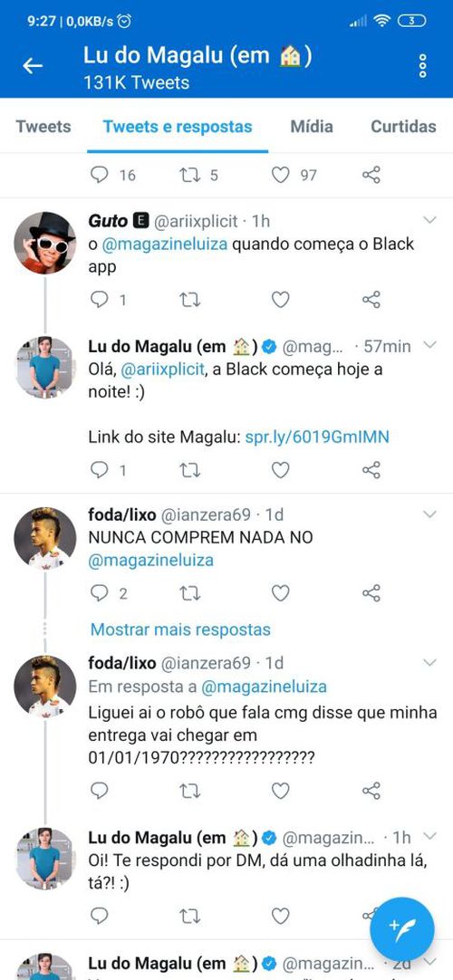Tap the compose new tweet floating button
Viewport: 453px width, 980px height.
(x=401, y=929)
